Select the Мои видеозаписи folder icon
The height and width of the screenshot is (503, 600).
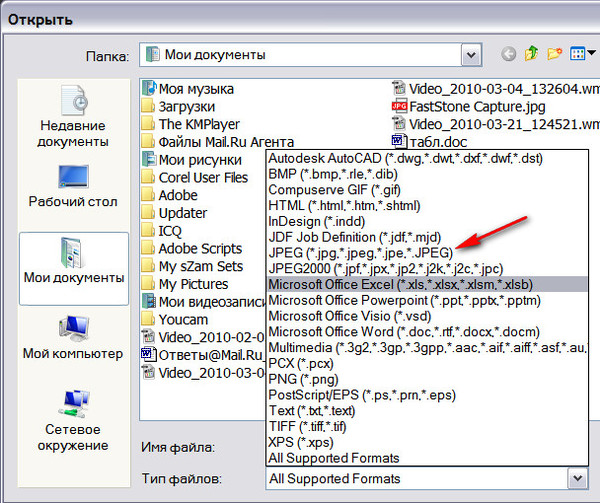point(148,301)
